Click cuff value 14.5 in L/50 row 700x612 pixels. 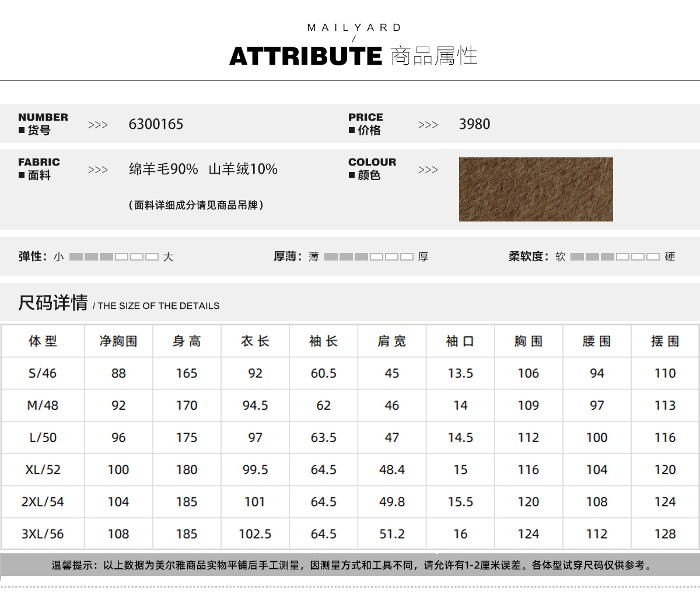pyautogui.click(x=460, y=437)
